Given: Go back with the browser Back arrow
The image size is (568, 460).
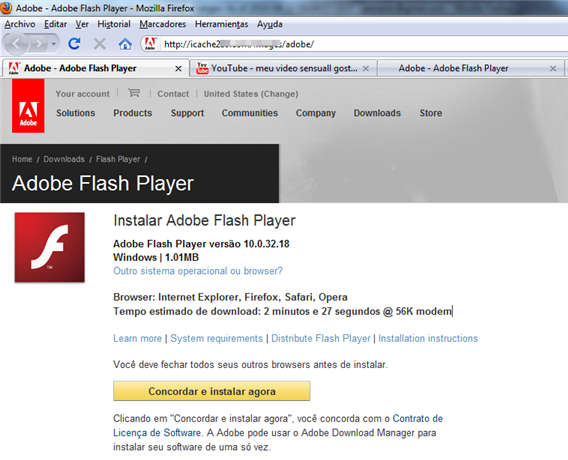Looking at the screenshot, I should [16, 44].
